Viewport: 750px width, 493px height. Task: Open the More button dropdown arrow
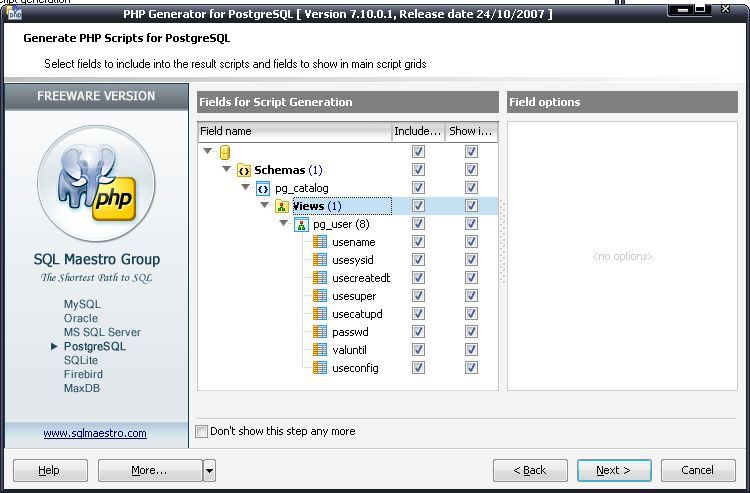210,471
